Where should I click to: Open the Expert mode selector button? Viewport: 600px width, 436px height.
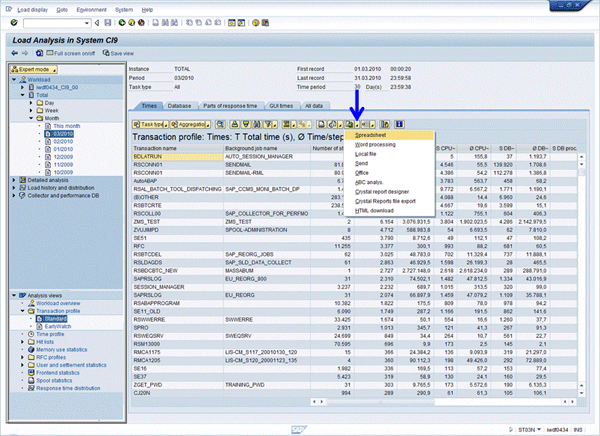[x=34, y=69]
